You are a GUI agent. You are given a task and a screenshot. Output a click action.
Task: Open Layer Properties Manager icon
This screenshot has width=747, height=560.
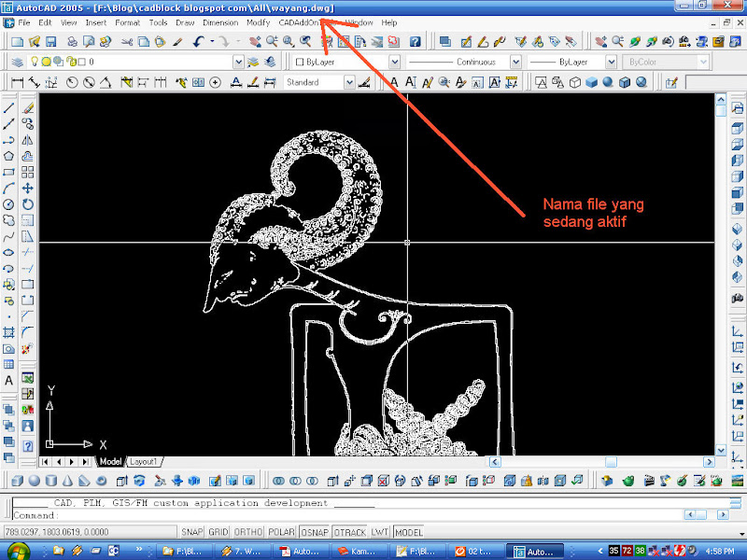click(x=17, y=62)
